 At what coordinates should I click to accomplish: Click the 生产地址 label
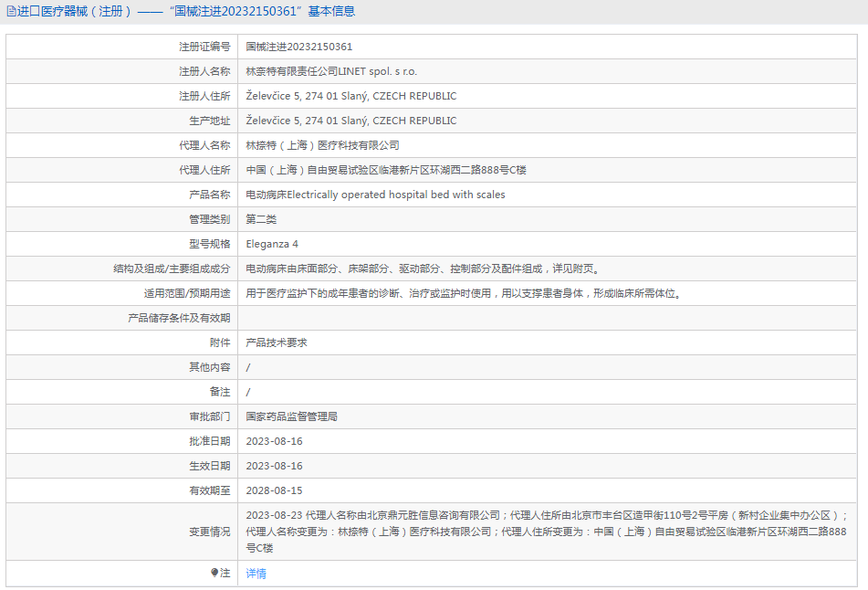[x=209, y=121]
